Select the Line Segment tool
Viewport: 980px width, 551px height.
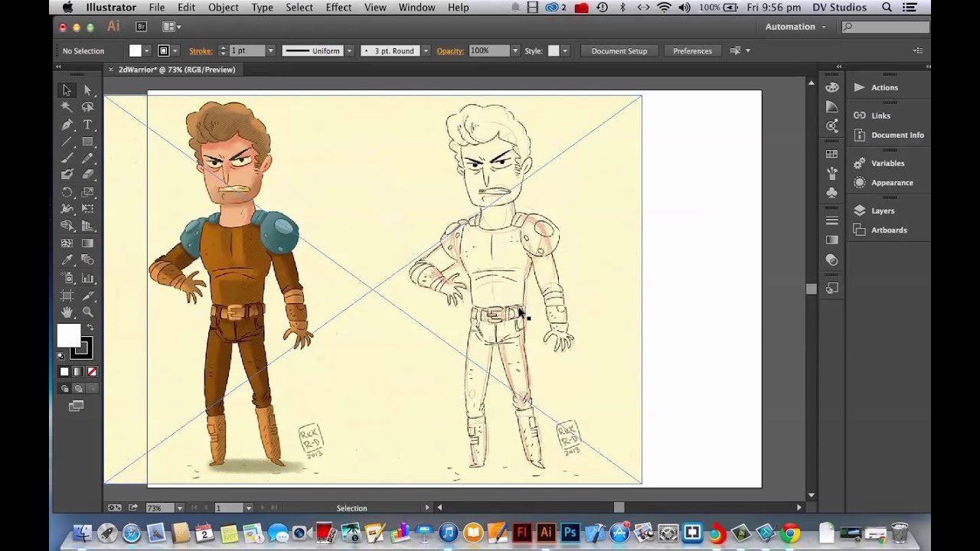pyautogui.click(x=67, y=142)
